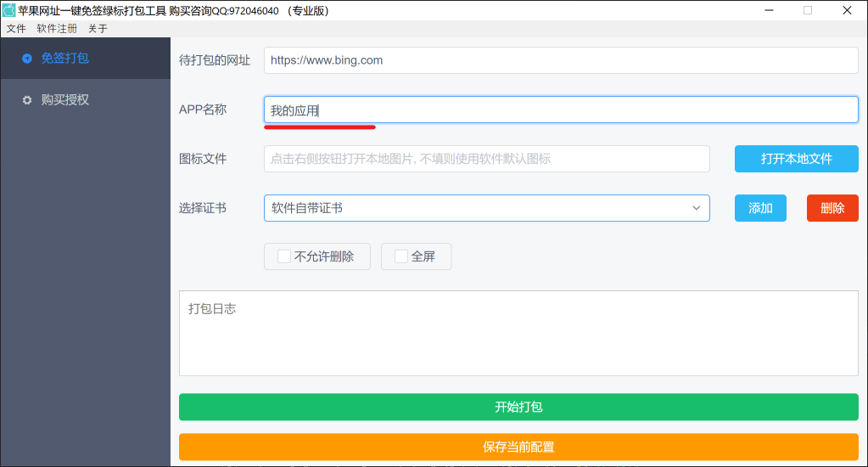Open the 软件注册 menu
Viewport: 868px width, 467px height.
pos(57,28)
